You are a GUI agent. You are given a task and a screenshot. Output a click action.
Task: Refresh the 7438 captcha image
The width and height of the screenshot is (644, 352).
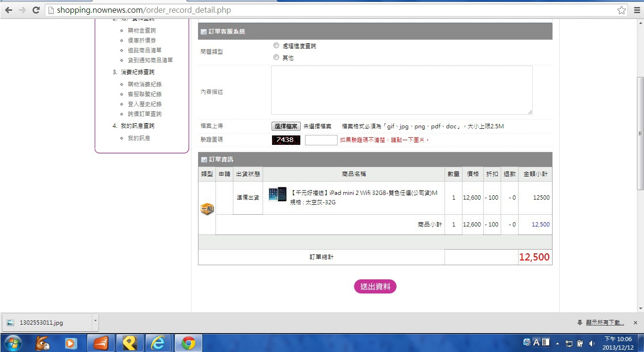pos(286,140)
